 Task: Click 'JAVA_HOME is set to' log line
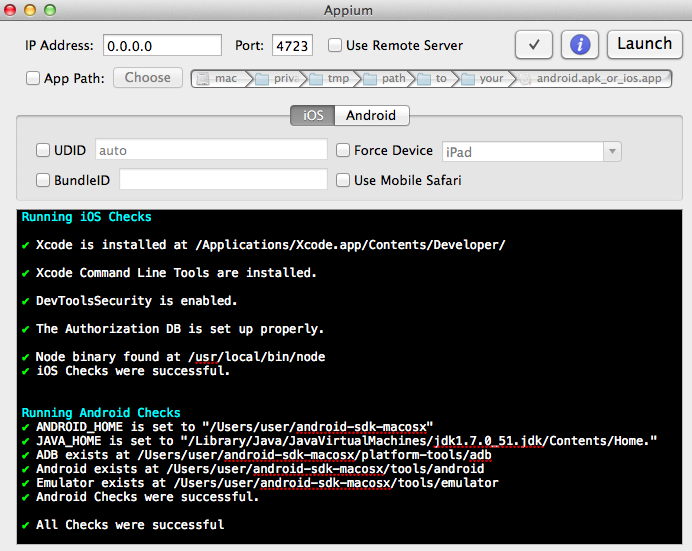pos(339,441)
